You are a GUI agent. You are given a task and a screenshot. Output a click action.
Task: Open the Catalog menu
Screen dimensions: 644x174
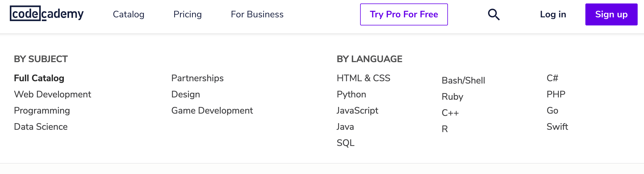pyautogui.click(x=129, y=14)
